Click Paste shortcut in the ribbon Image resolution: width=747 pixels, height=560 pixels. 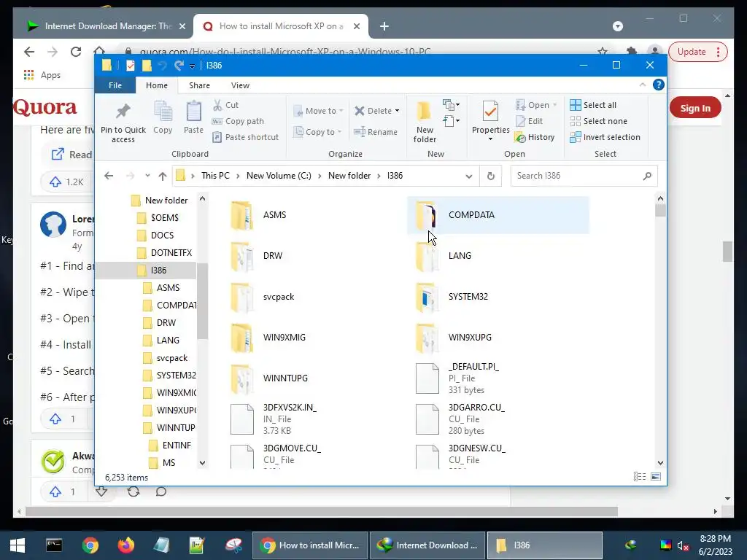245,137
